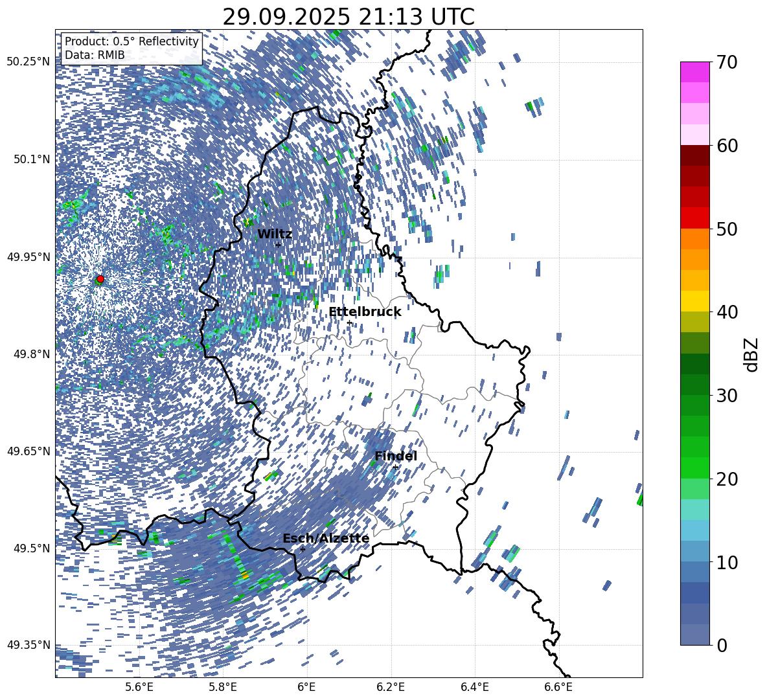Screen dimensions: 767x700
Task: Click the colorbar tick value 30
Action: pyautogui.click(x=727, y=396)
